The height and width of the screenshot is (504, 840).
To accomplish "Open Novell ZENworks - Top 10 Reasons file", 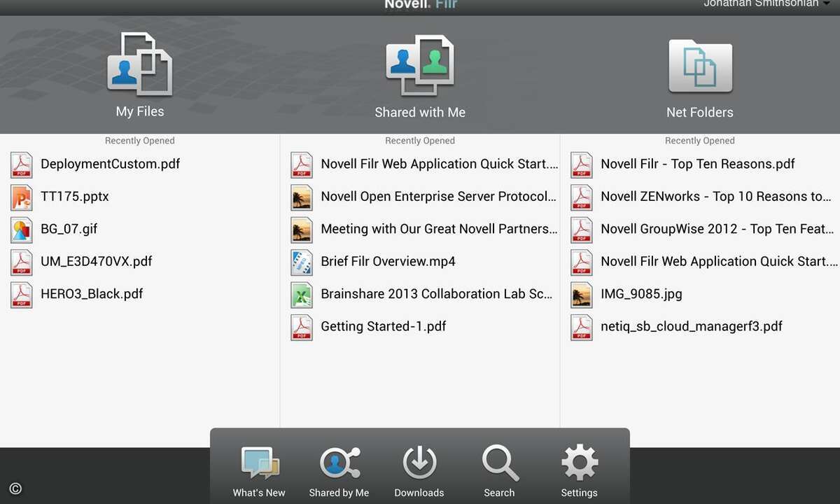I will pyautogui.click(x=716, y=197).
